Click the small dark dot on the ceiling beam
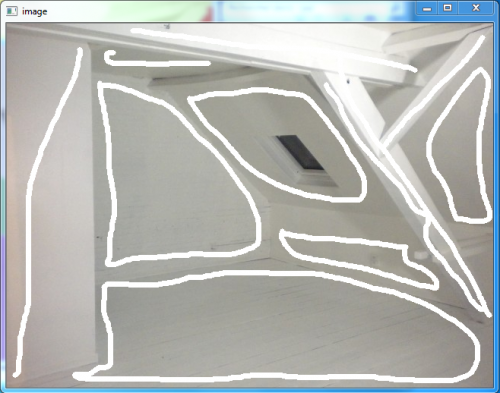This screenshot has height=393, width=500. pyautogui.click(x=348, y=81)
